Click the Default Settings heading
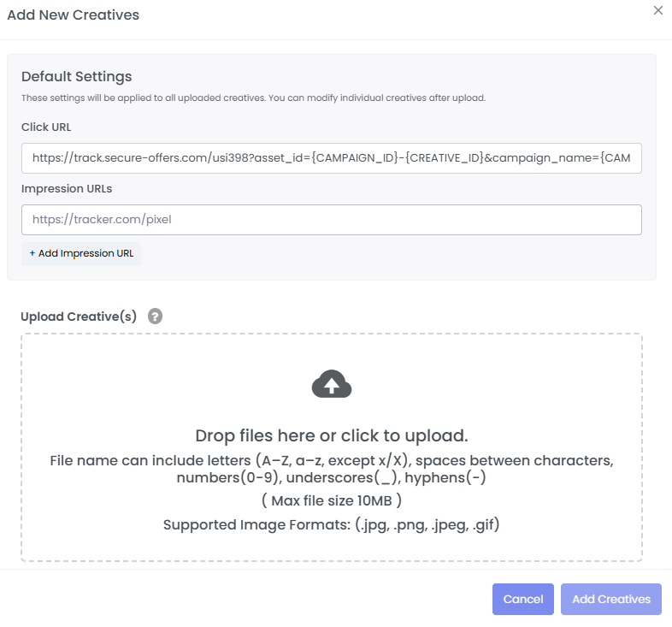This screenshot has height=627, width=672. (x=77, y=77)
